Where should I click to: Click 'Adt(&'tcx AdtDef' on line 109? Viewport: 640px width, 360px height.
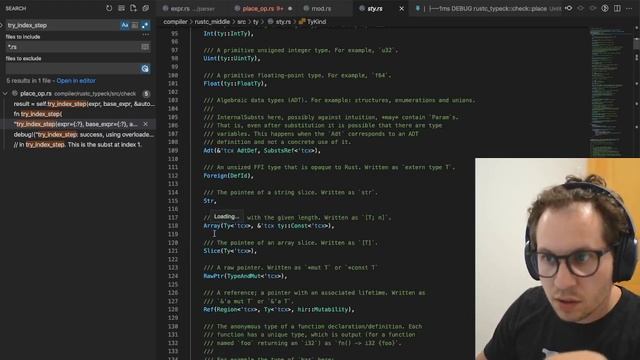click(231, 151)
